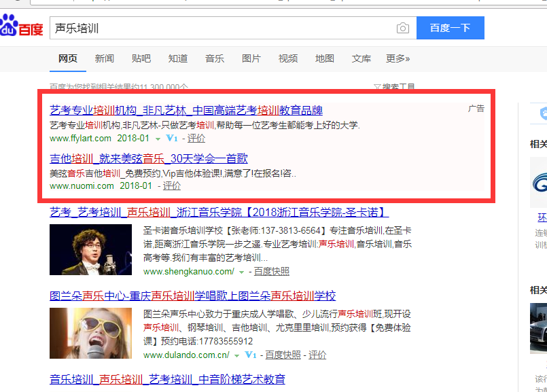Expand dropdown arrow after www.ffylart.com
The width and height of the screenshot is (547, 392).
[158, 139]
